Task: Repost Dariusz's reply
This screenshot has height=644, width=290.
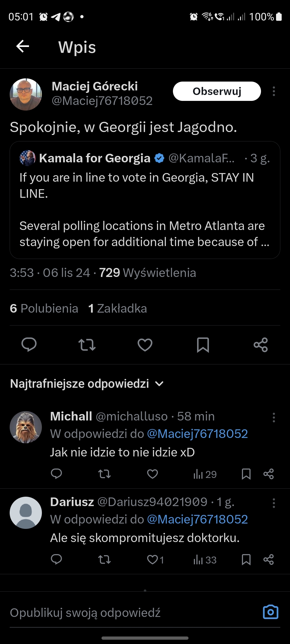Action: click(104, 560)
